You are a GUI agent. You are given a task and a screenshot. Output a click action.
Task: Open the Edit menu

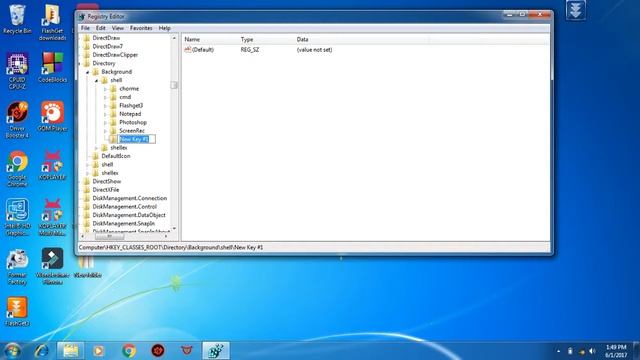[101, 28]
